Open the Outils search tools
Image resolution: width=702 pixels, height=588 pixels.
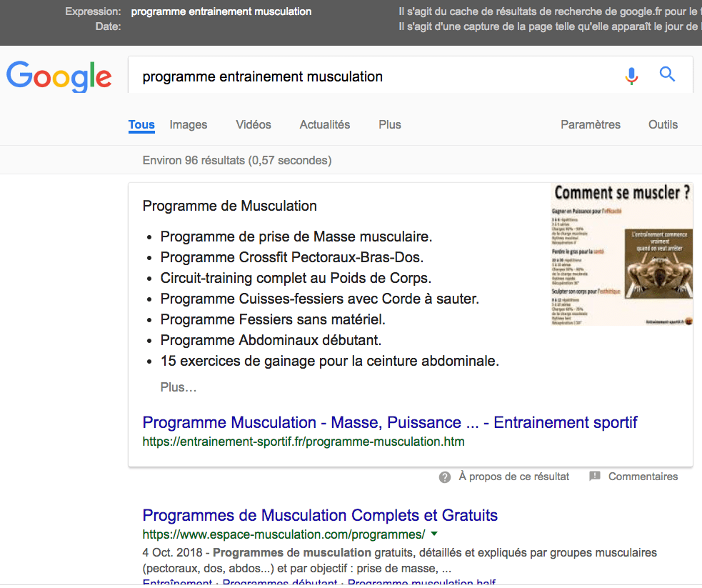pyautogui.click(x=663, y=124)
